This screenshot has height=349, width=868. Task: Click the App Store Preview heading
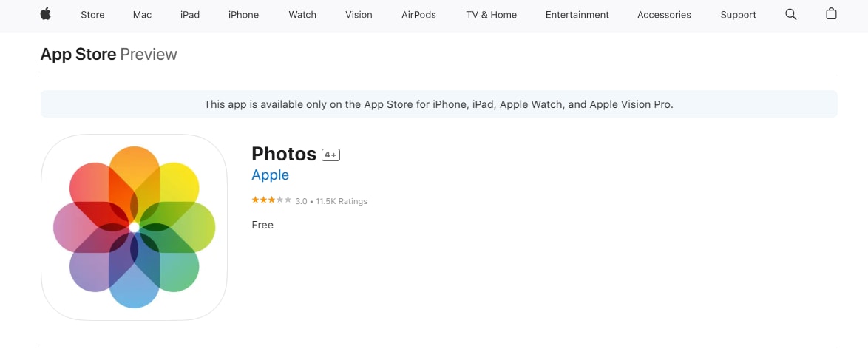[x=109, y=54]
